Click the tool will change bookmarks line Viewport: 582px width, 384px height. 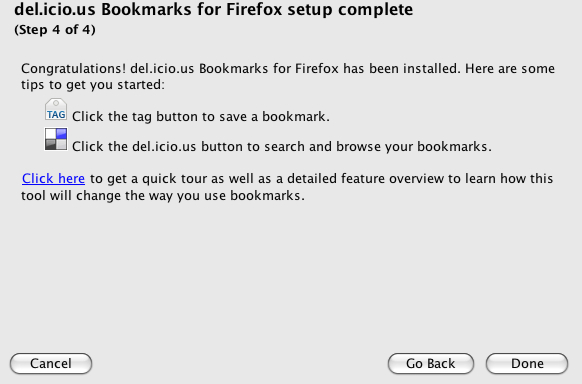click(163, 196)
